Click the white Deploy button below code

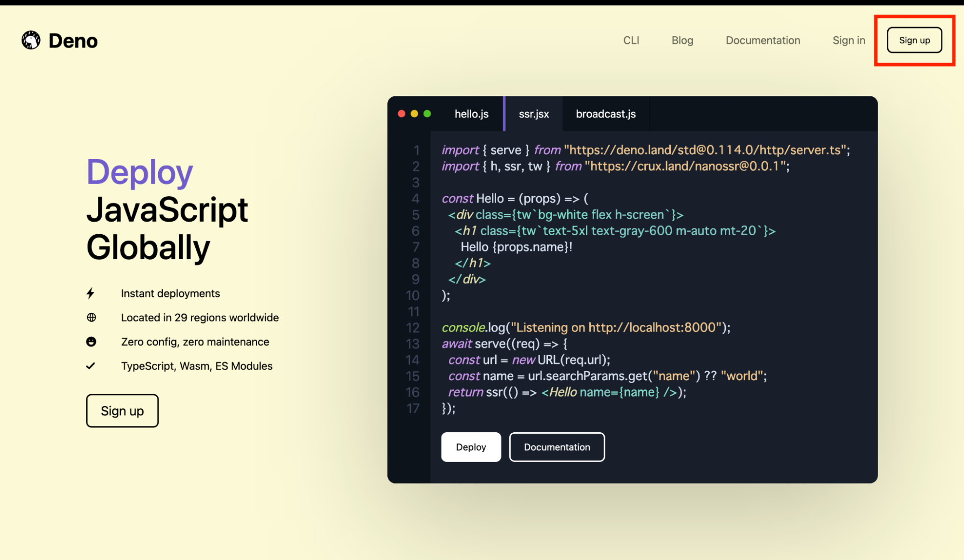click(x=471, y=447)
